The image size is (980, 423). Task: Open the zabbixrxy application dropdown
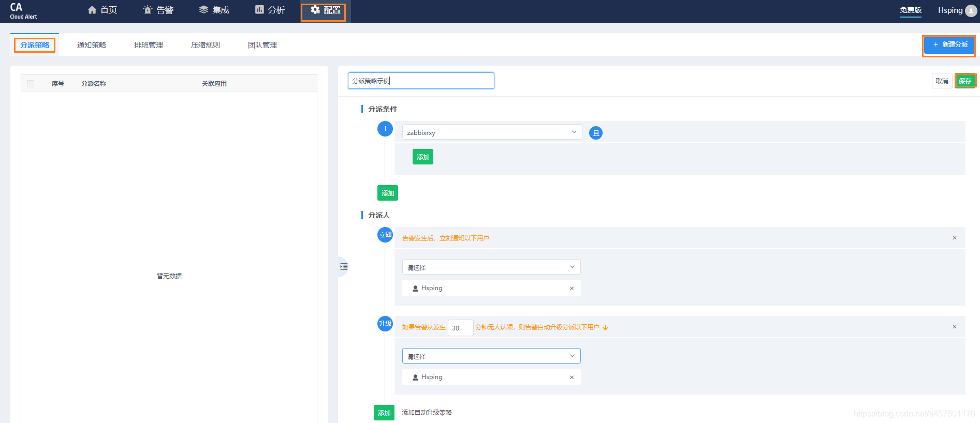point(492,132)
